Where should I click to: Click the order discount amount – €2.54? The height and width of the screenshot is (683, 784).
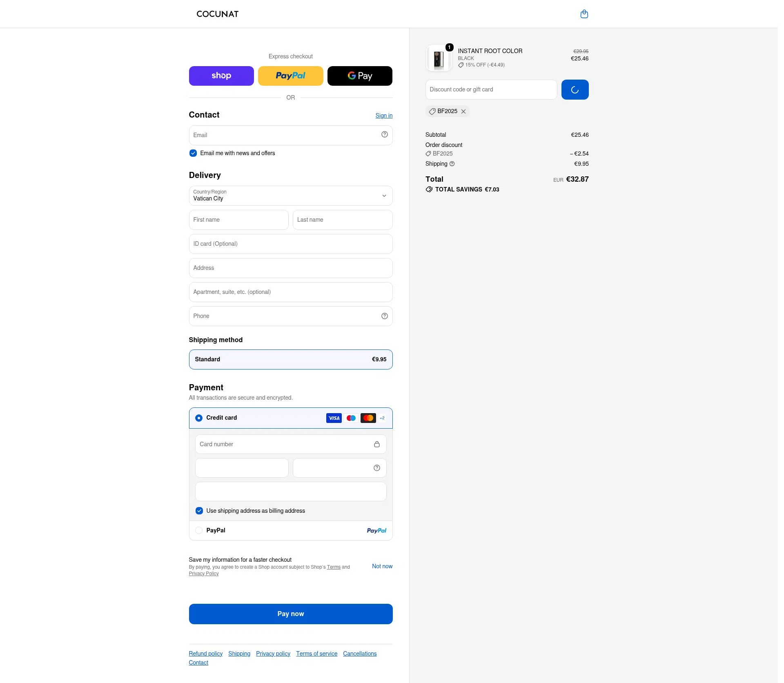[579, 154]
